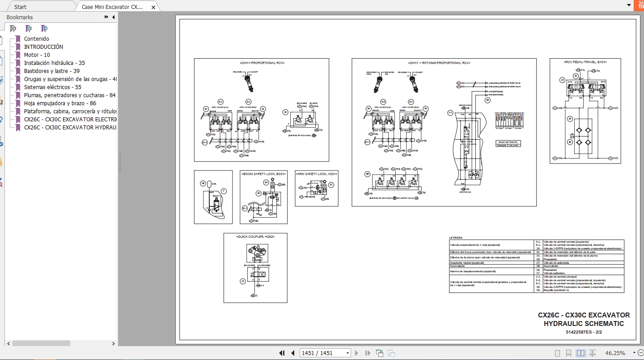
Task: Open the Orugas y suspensión de las orugas bookmark
Action: coord(70,79)
